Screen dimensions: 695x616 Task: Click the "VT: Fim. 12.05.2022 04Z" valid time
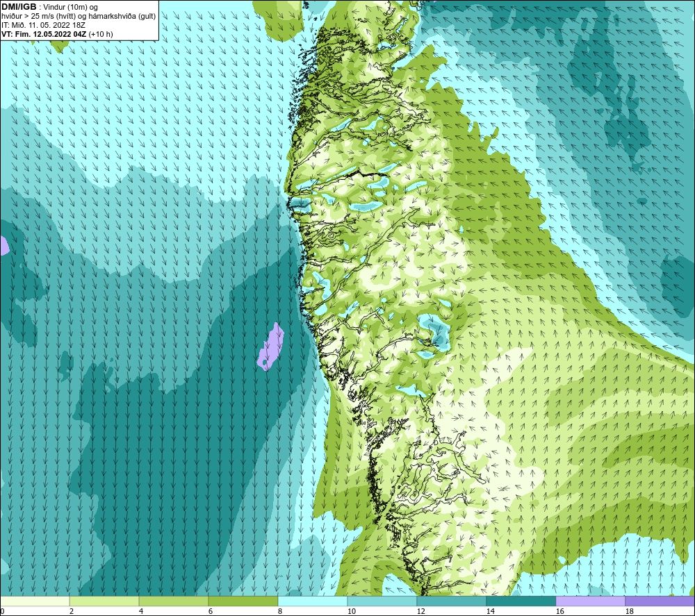pos(44,34)
